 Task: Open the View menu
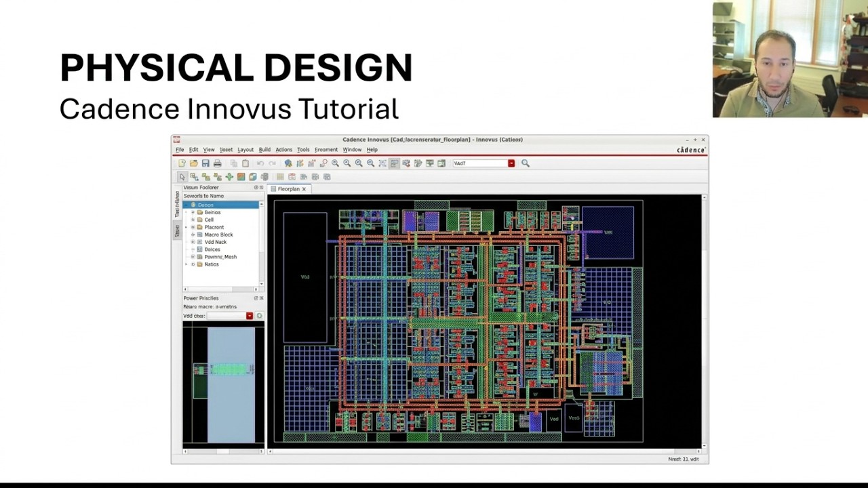click(x=209, y=150)
